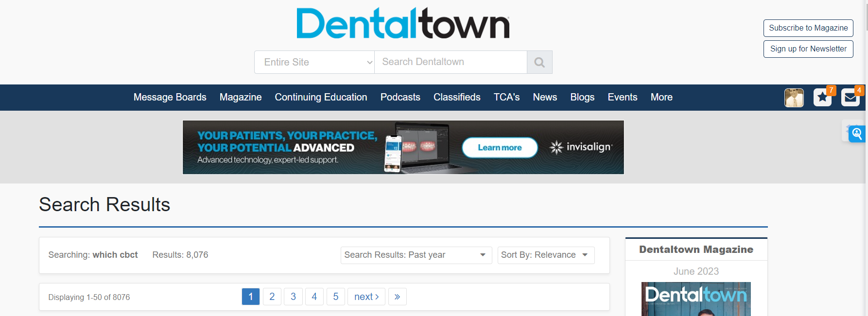Click Subscribe to Magazine button
The width and height of the screenshot is (868, 316).
[808, 28]
